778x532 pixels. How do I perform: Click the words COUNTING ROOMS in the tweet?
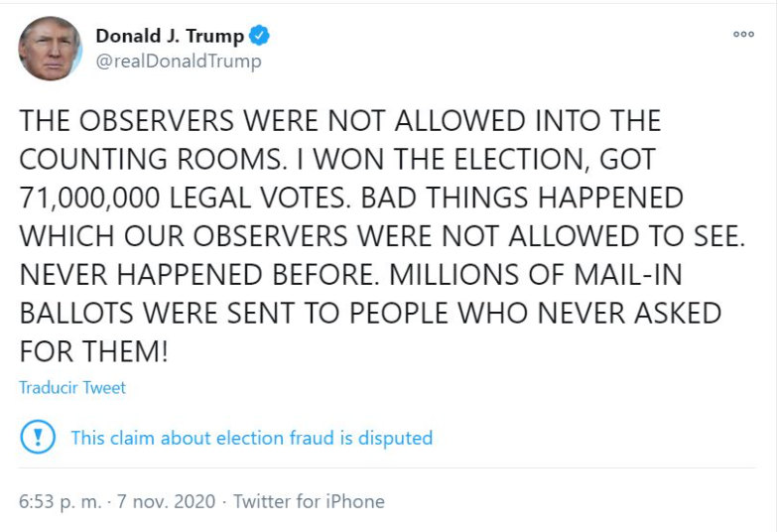click(x=144, y=159)
